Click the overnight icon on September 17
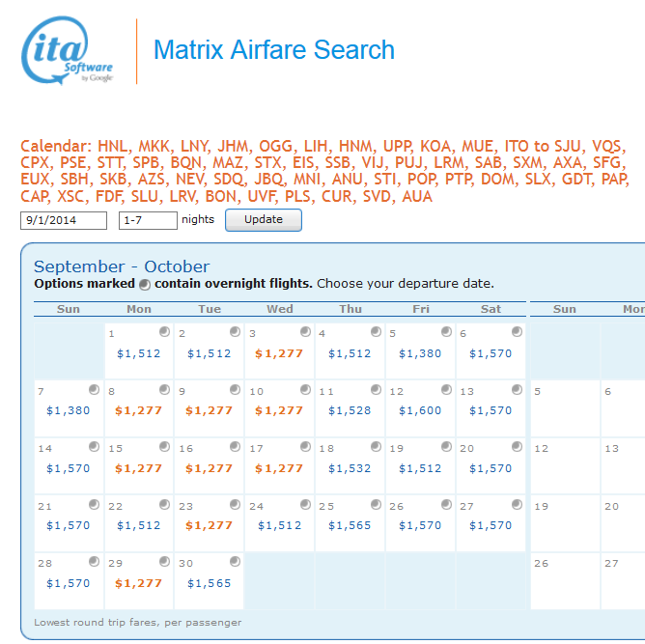The height and width of the screenshot is (644, 645). [x=305, y=447]
